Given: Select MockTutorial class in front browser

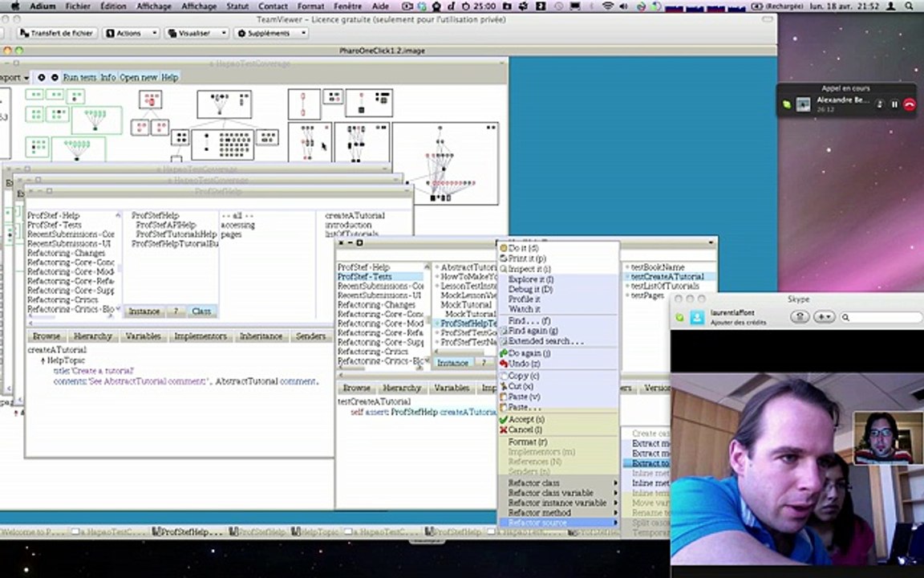Looking at the screenshot, I should coord(465,305).
